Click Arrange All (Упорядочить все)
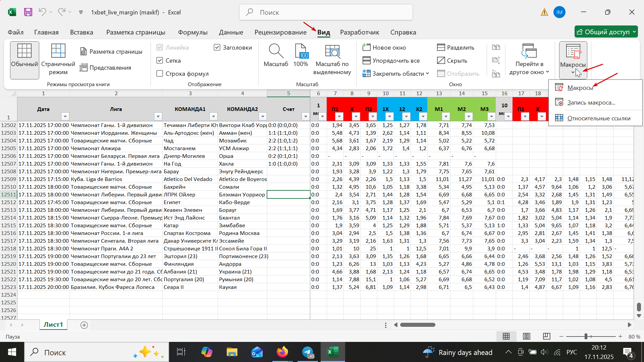Image resolution: width=644 pixels, height=362 pixels. point(391,61)
